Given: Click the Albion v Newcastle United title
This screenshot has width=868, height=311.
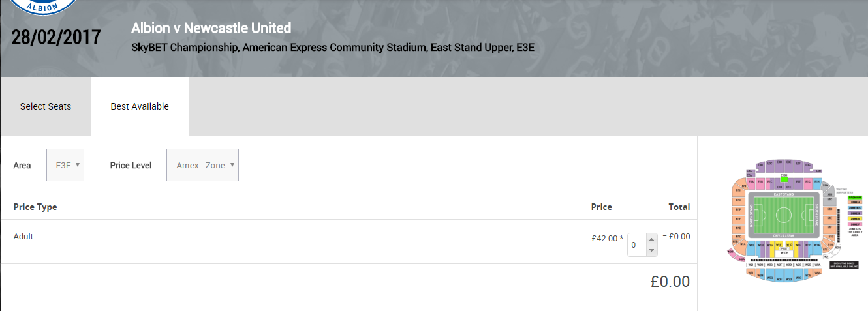Looking at the screenshot, I should pyautogui.click(x=211, y=28).
